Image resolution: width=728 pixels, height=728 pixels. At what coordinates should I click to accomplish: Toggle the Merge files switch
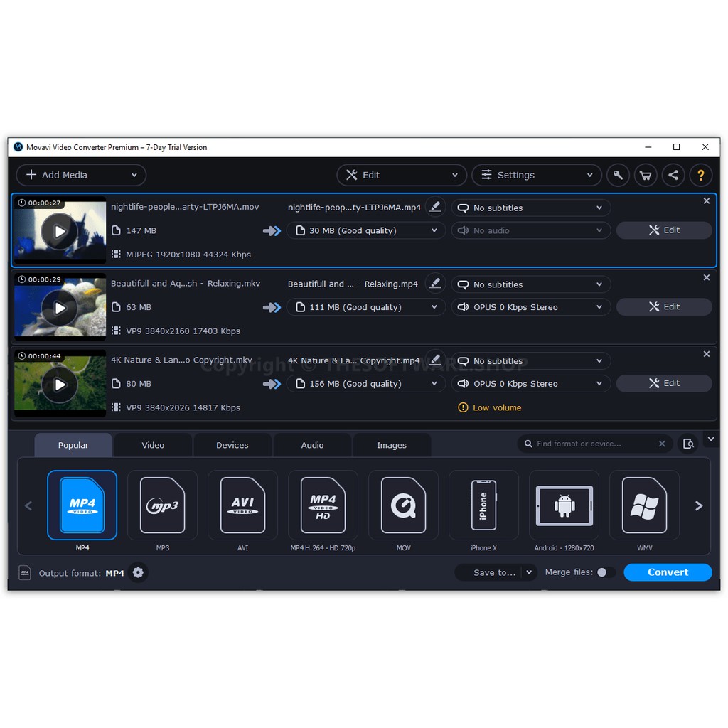(x=606, y=572)
